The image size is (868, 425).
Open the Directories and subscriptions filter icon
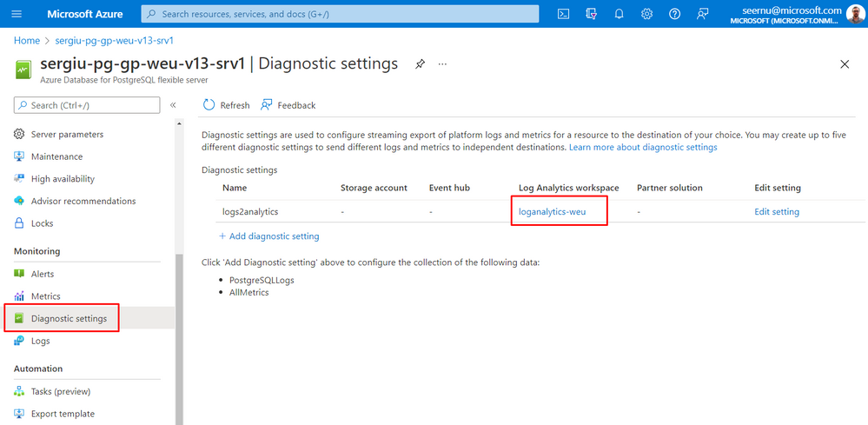pos(592,14)
